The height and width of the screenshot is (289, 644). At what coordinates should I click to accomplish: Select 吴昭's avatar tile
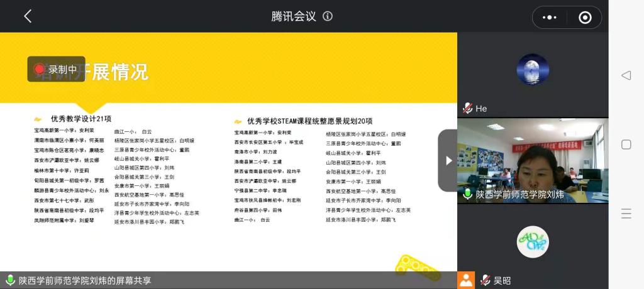(532, 242)
